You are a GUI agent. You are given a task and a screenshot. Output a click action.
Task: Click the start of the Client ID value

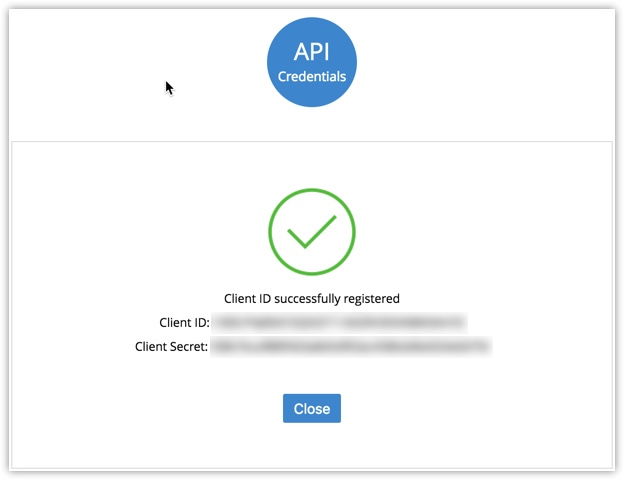click(217, 322)
